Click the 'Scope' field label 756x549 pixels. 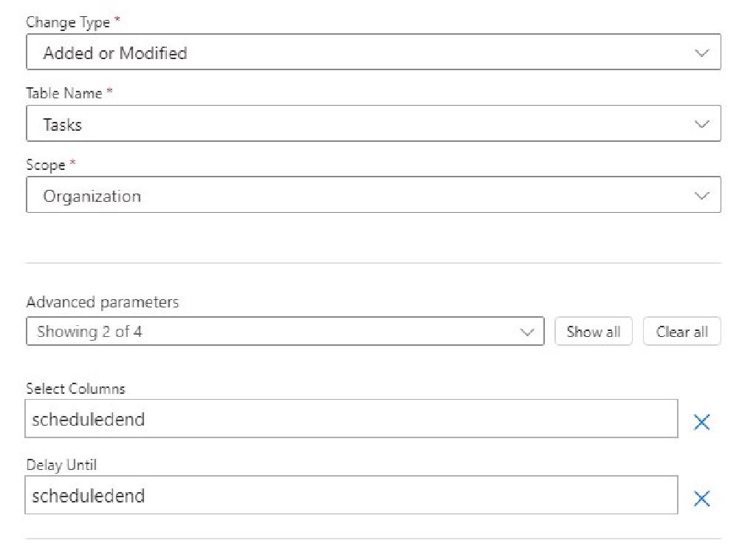click(x=46, y=165)
